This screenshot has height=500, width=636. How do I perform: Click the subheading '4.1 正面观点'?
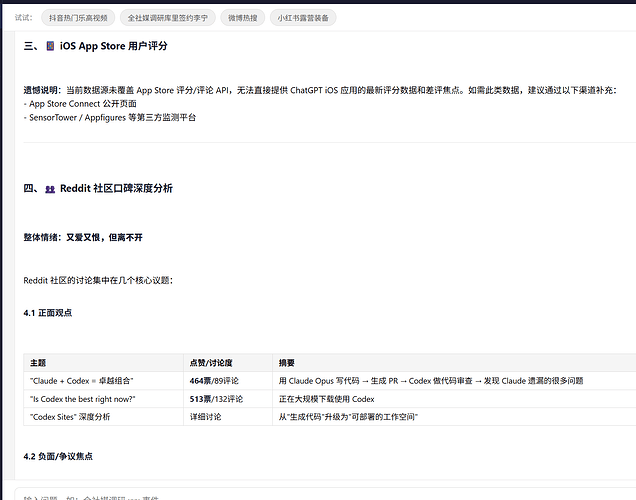[x=48, y=313]
